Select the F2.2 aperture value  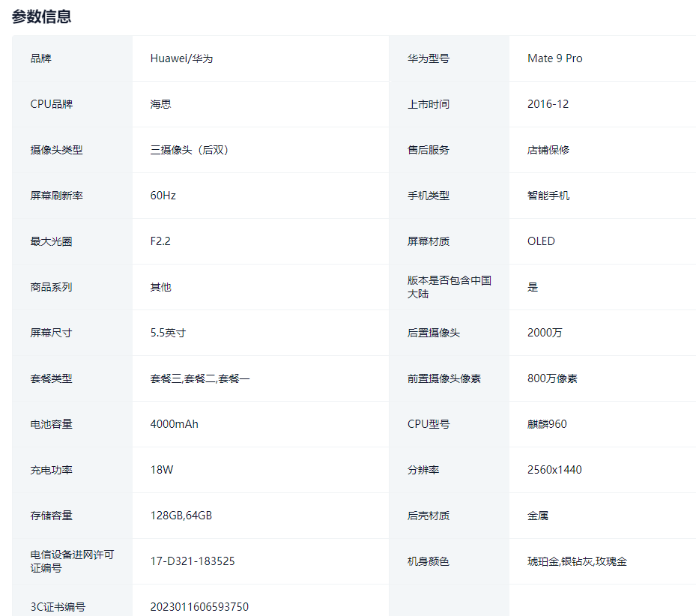160,241
